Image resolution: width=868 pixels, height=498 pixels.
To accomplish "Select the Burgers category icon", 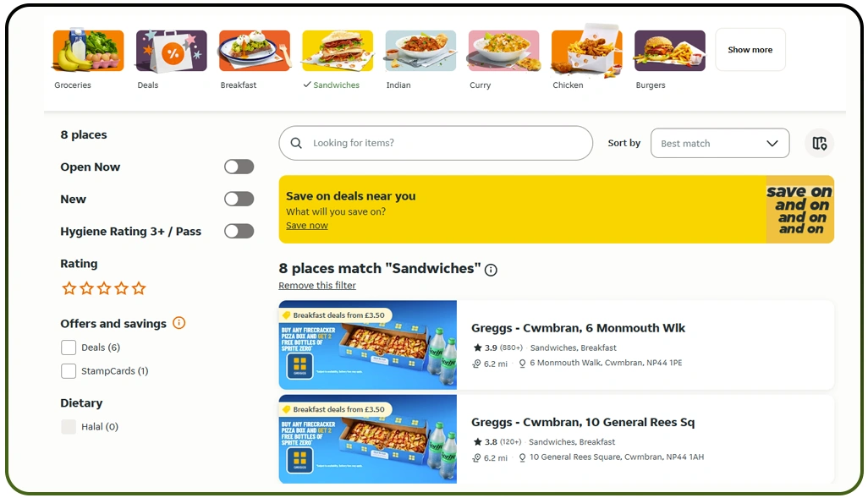I will pyautogui.click(x=669, y=51).
